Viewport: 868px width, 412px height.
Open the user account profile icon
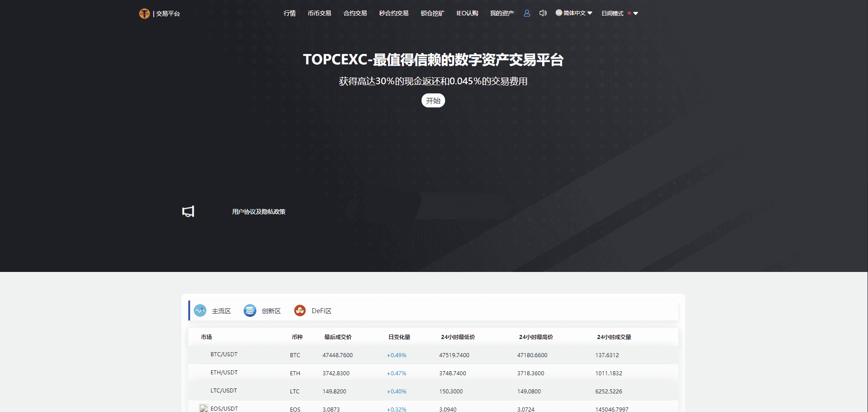click(x=527, y=13)
